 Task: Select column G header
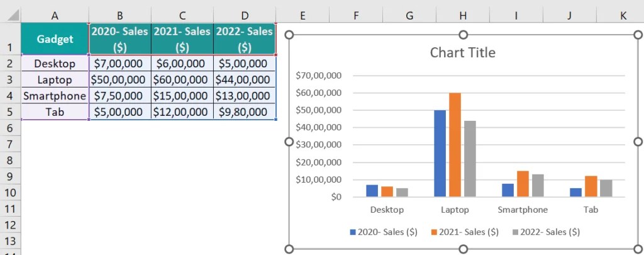click(x=409, y=16)
